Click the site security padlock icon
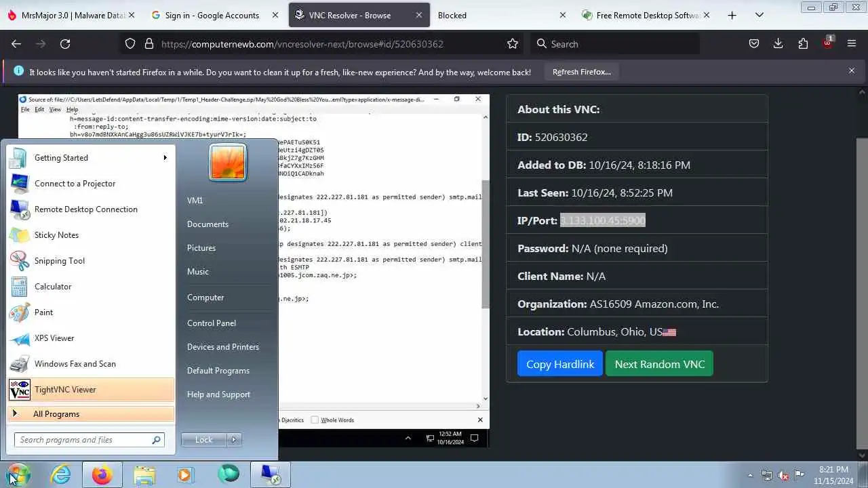 [x=149, y=43]
